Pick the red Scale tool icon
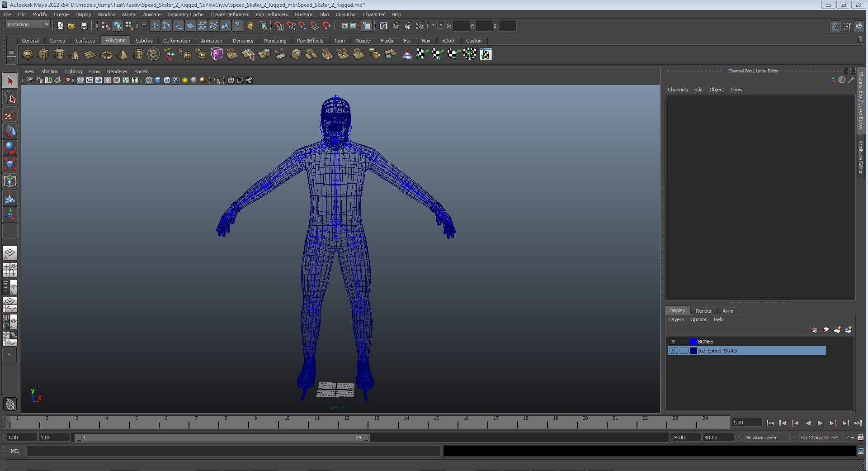 (10, 164)
